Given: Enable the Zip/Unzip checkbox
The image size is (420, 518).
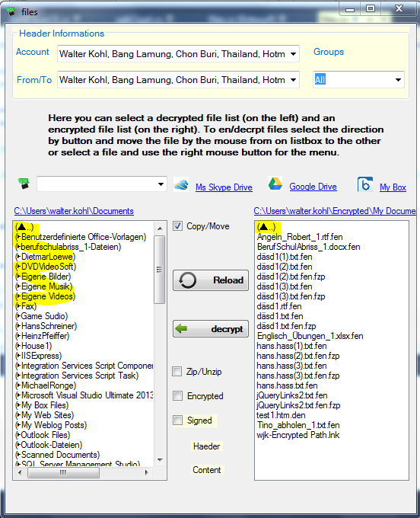Looking at the screenshot, I should (177, 371).
